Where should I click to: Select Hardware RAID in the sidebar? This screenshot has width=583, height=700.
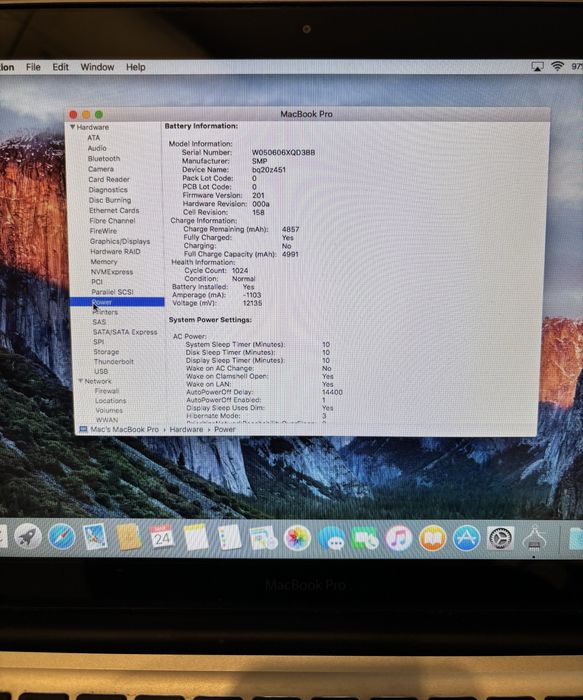[115, 251]
